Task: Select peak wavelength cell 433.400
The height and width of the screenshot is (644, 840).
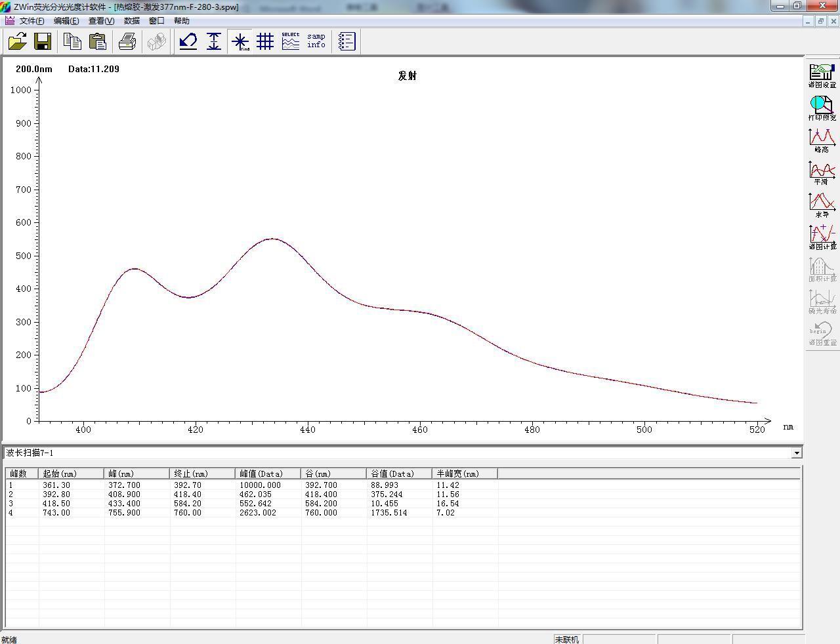Action: point(124,504)
